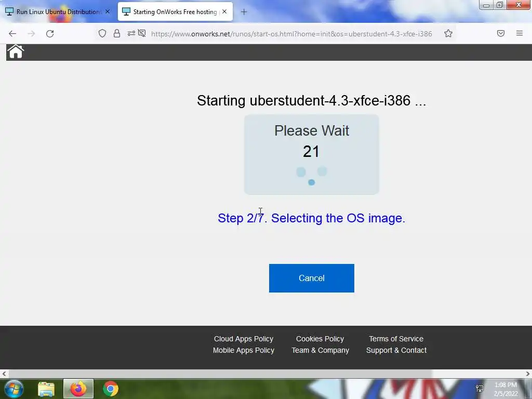Open tracking protection shield icon
The height and width of the screenshot is (399, 532).
(x=102, y=33)
